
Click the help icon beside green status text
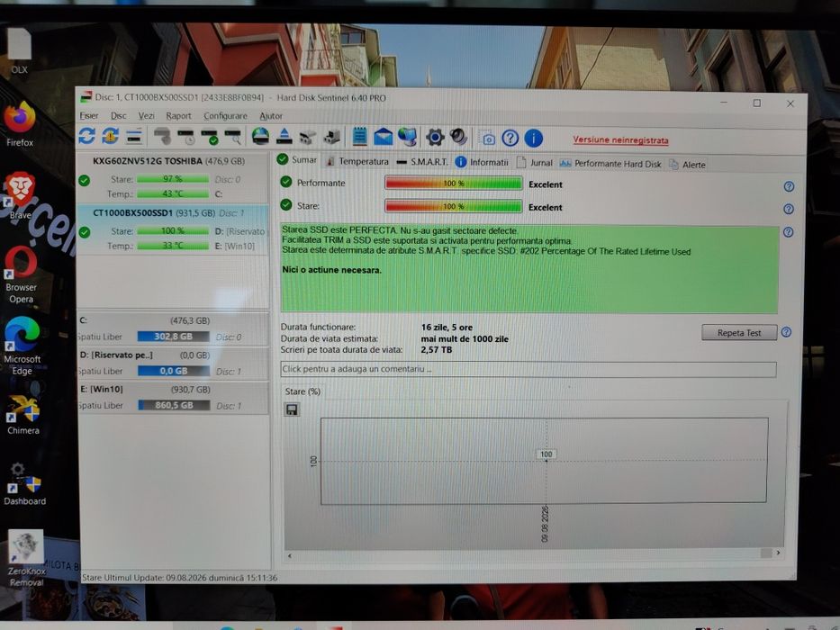(788, 232)
